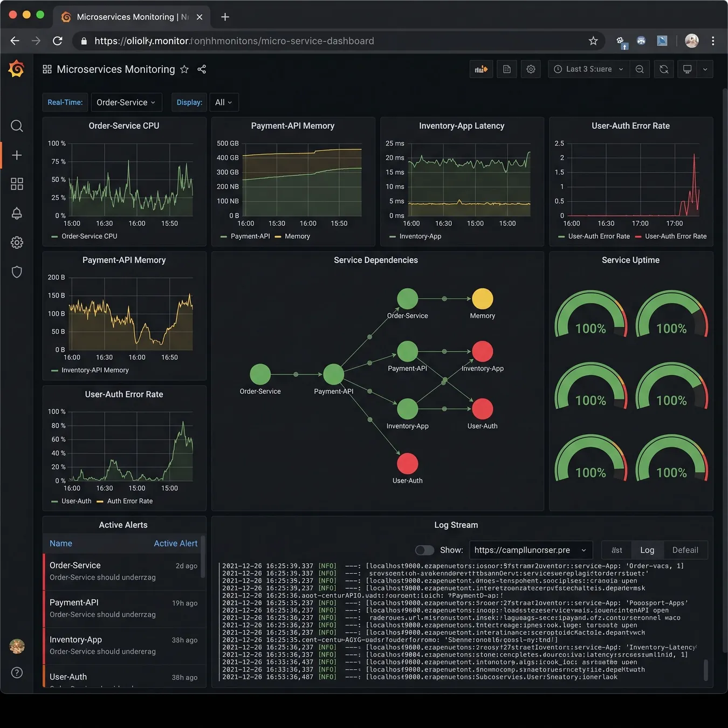Toggle User-Auth legend in bottom-left chart
This screenshot has height=728, width=728.
pos(71,501)
